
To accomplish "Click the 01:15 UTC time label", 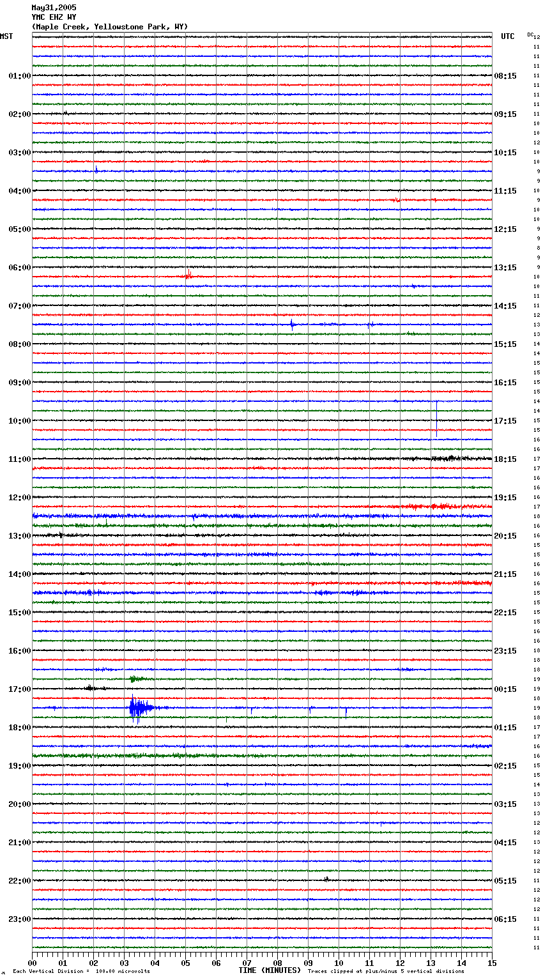I will click(x=505, y=728).
